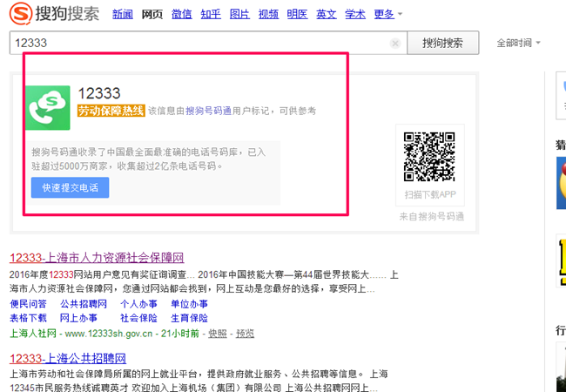
Task: Open the 新闻 search tab
Action: (123, 14)
